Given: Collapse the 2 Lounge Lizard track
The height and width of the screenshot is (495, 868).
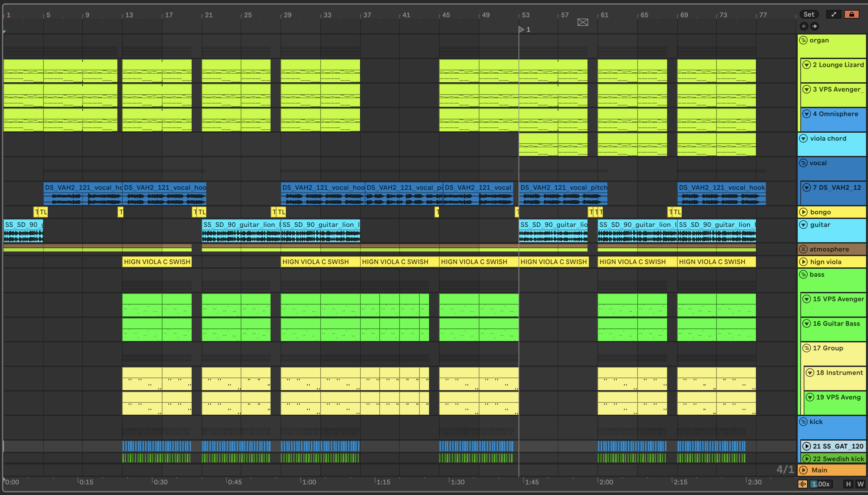Looking at the screenshot, I should coord(807,65).
